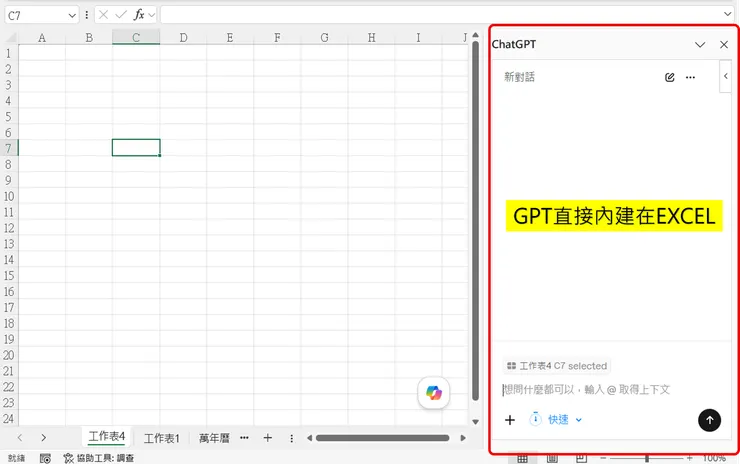Confirm entry with the checkmark icon
Viewport: 740px width, 464px height.
121,15
